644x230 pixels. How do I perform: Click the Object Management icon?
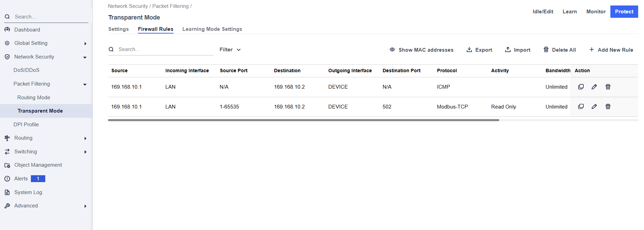(x=7, y=165)
